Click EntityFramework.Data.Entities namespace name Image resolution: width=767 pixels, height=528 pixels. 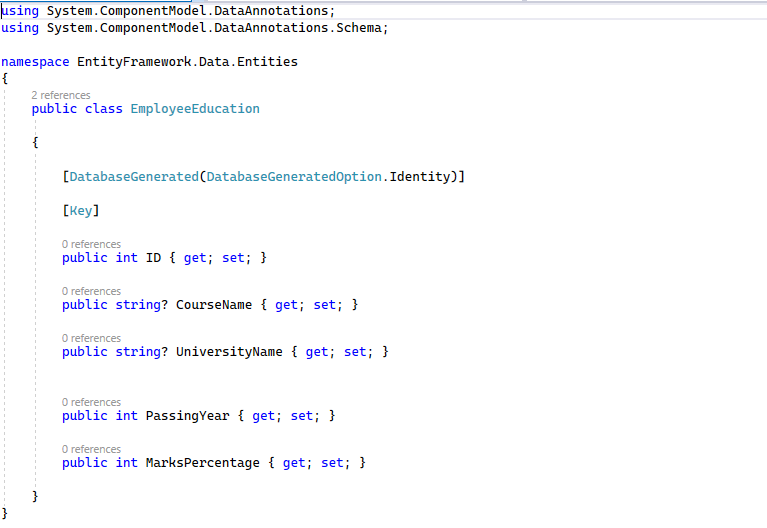(x=187, y=62)
